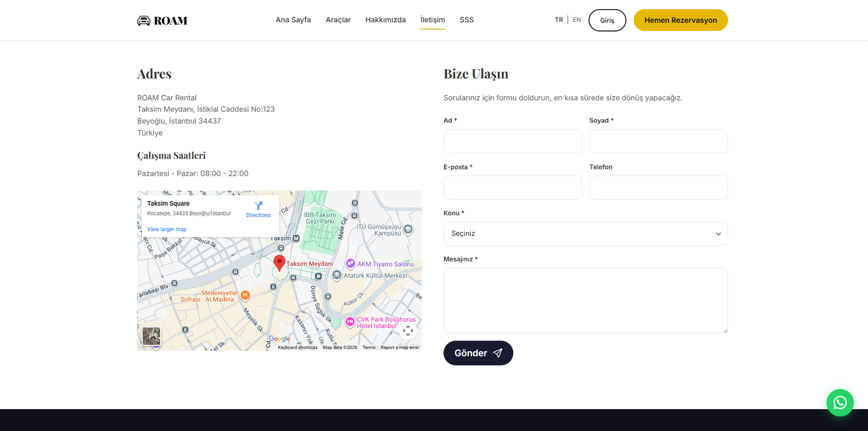Go to Hakkımızda page

(x=385, y=20)
